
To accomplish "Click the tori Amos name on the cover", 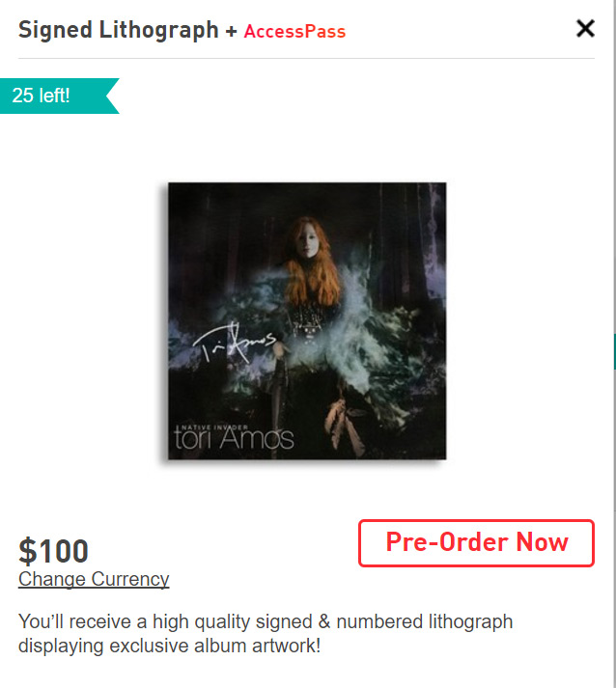I will [x=234, y=438].
